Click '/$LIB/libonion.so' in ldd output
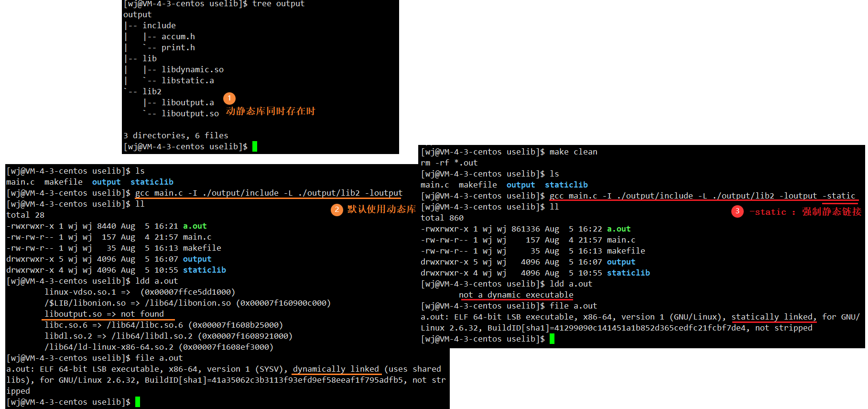 click(85, 303)
